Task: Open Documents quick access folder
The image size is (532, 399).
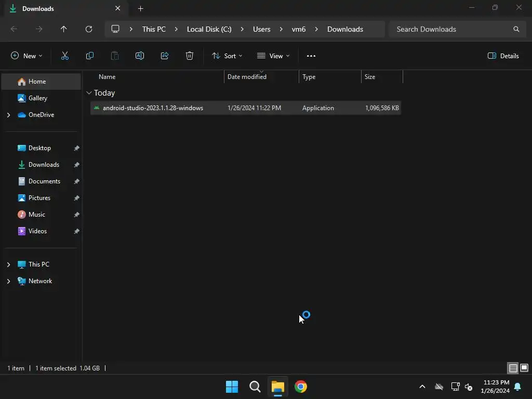Action: [45, 181]
